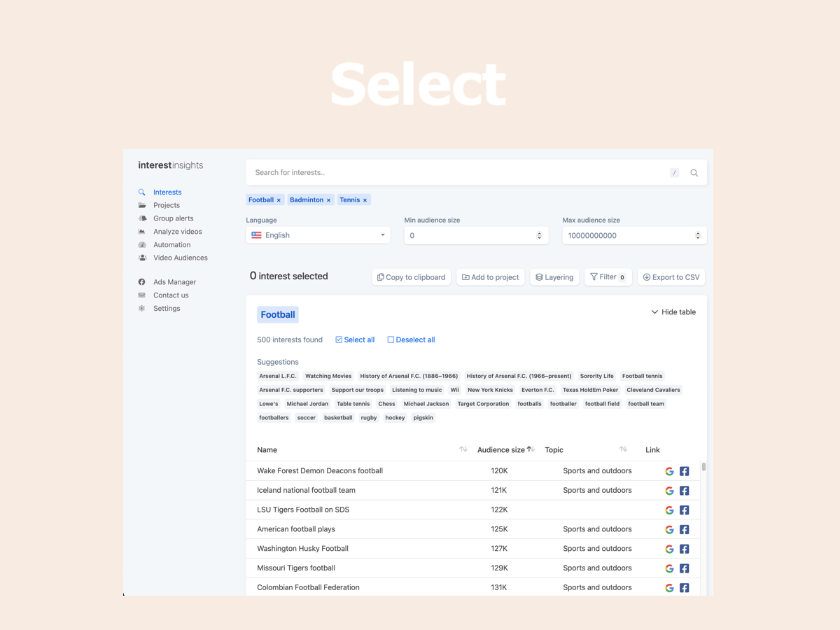The width and height of the screenshot is (840, 630).
Task: Open the Filter button
Action: 608,277
